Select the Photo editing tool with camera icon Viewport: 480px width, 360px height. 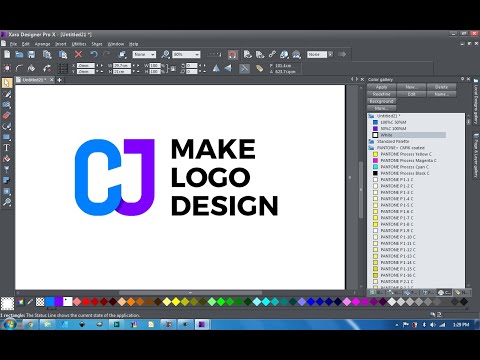coord(7,105)
